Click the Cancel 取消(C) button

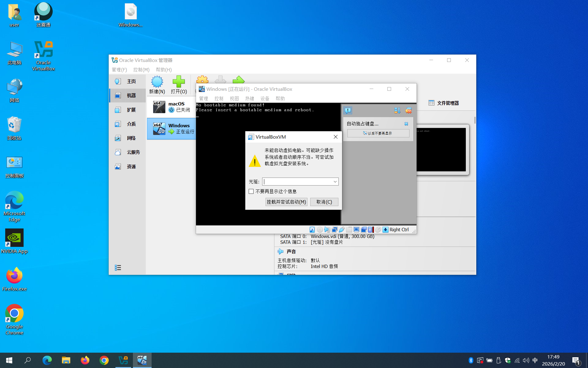[324, 202]
